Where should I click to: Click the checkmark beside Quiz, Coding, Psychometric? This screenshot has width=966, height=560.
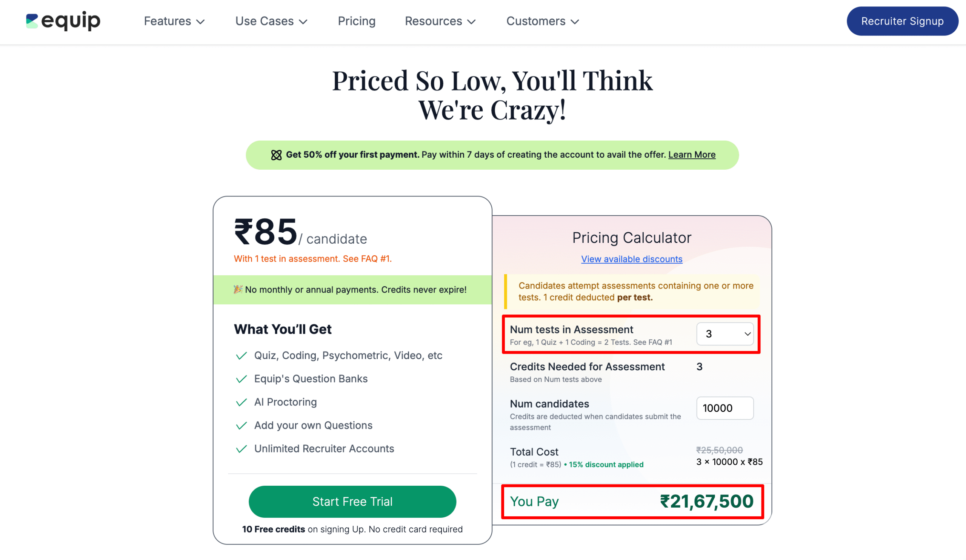pyautogui.click(x=241, y=356)
